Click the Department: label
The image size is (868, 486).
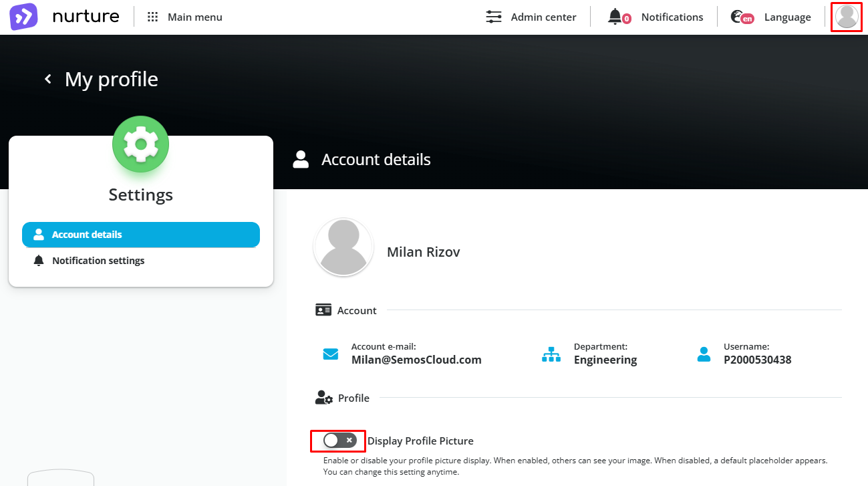click(601, 347)
